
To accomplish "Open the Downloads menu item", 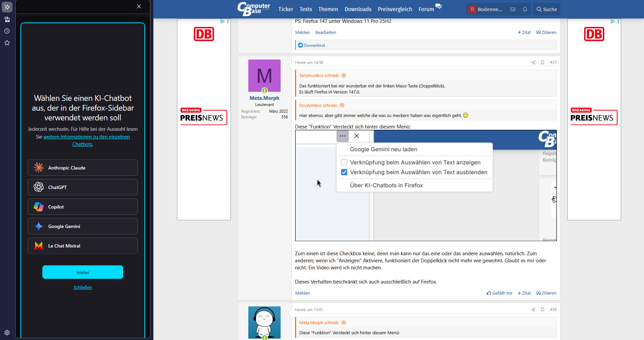I will 358,9.
